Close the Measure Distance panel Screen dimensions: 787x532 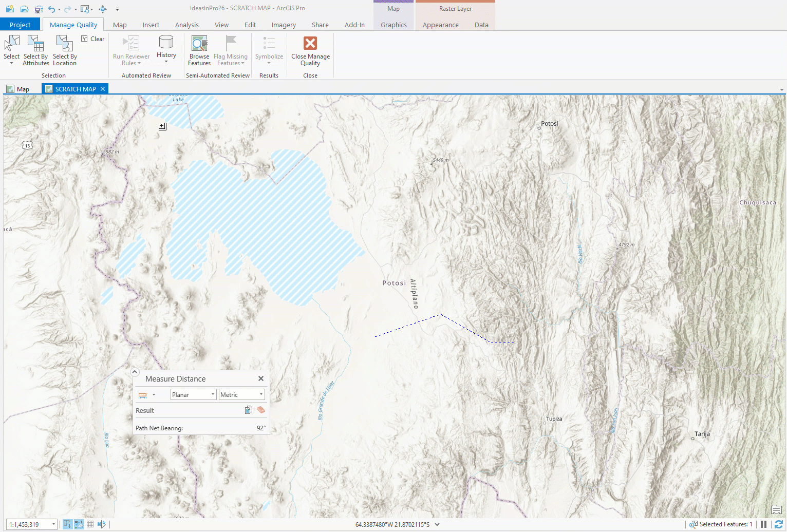[x=261, y=378]
